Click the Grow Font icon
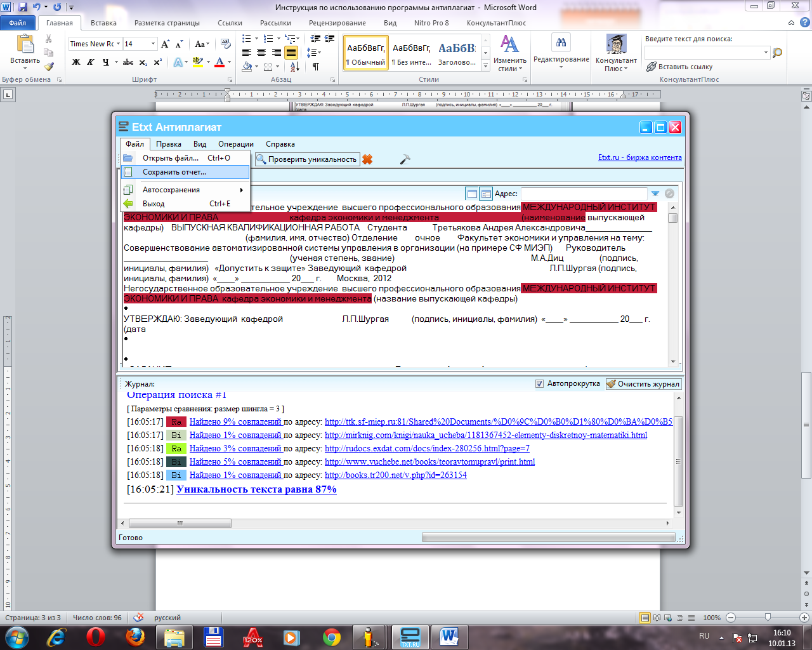Viewport: 812px width, 650px height. click(166, 44)
